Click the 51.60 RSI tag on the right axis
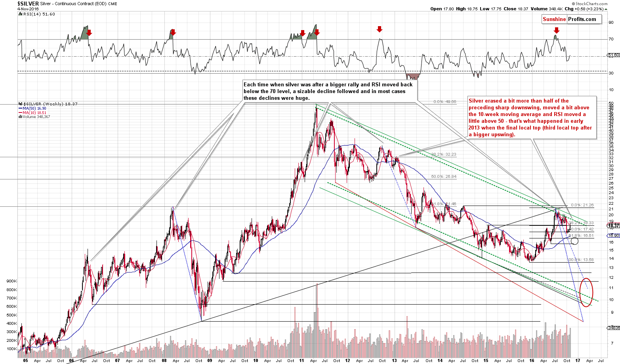The image size is (620, 364). [613, 55]
